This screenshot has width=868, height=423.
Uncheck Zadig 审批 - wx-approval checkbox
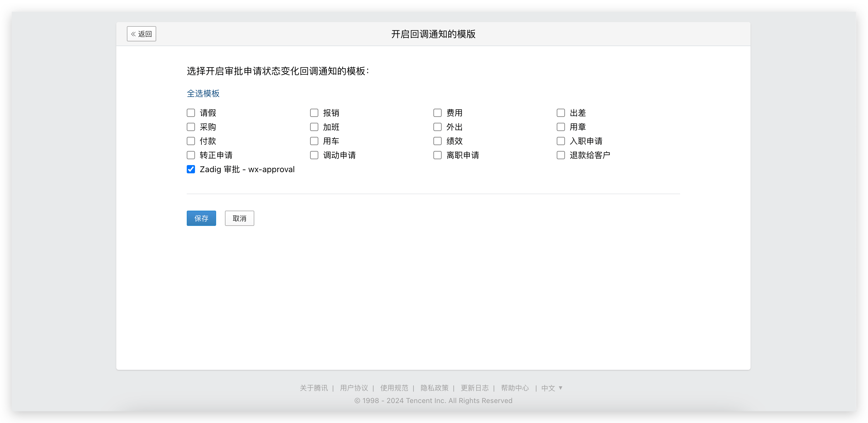[x=191, y=169]
